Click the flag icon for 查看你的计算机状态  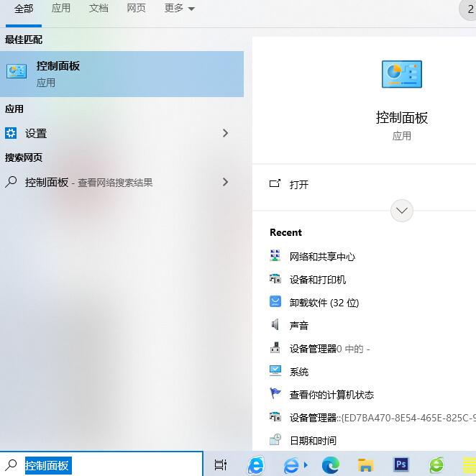(x=275, y=393)
